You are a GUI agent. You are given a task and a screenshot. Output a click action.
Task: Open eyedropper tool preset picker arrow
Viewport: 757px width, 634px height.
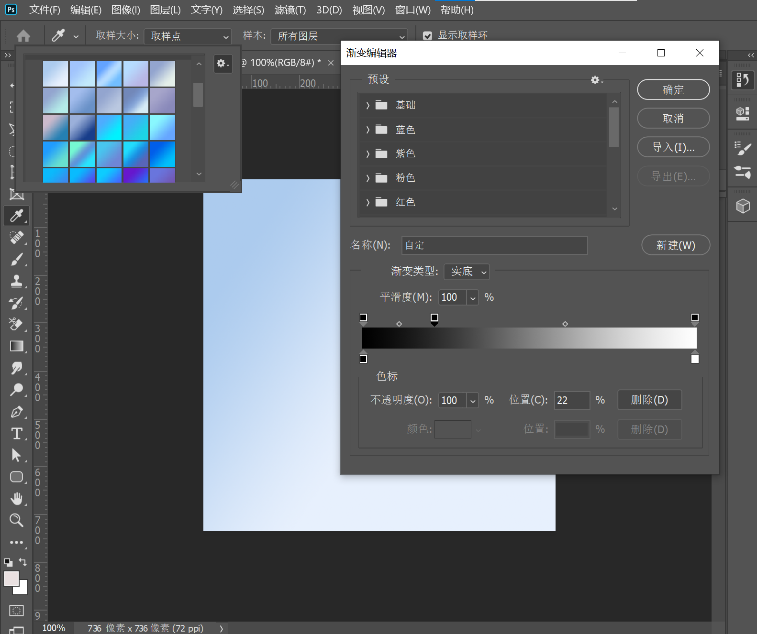click(76, 36)
